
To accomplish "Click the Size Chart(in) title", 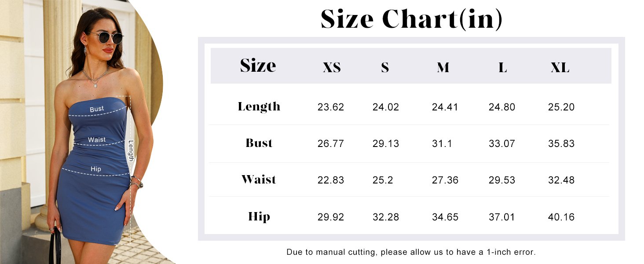I will click(411, 19).
